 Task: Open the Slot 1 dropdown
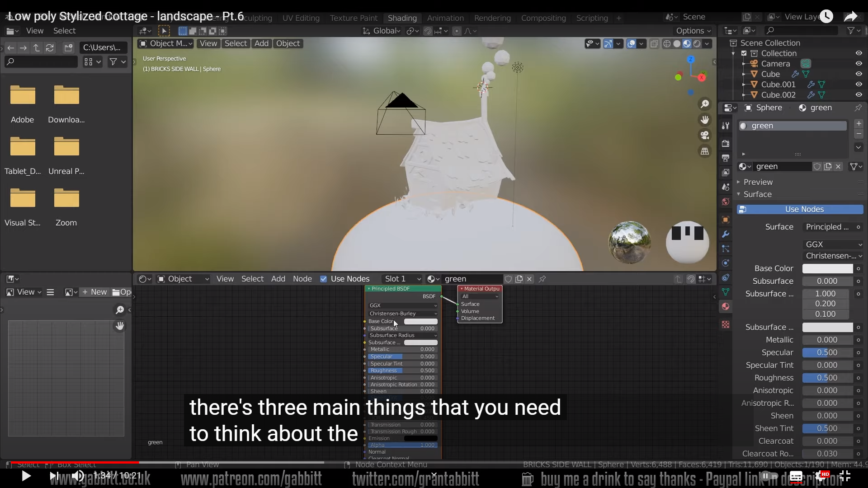pos(401,279)
